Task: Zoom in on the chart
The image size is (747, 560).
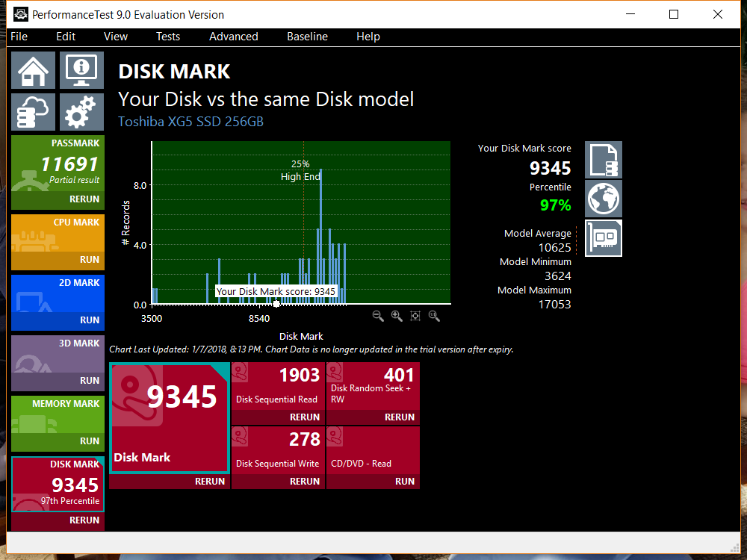Action: click(x=397, y=316)
